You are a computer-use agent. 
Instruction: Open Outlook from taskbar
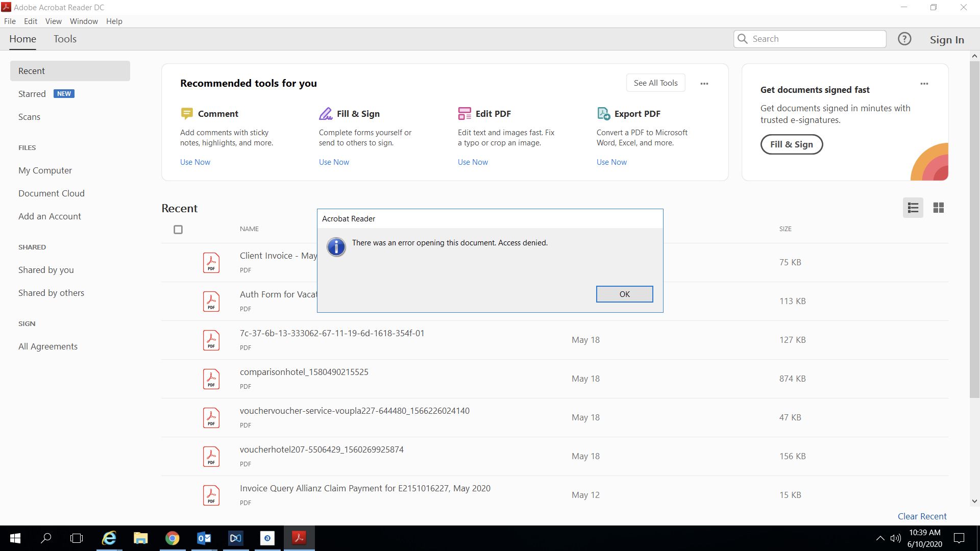(204, 538)
